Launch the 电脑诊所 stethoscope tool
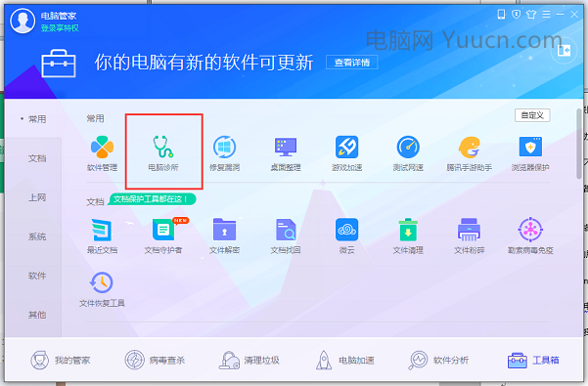The image size is (588, 386). 163,153
